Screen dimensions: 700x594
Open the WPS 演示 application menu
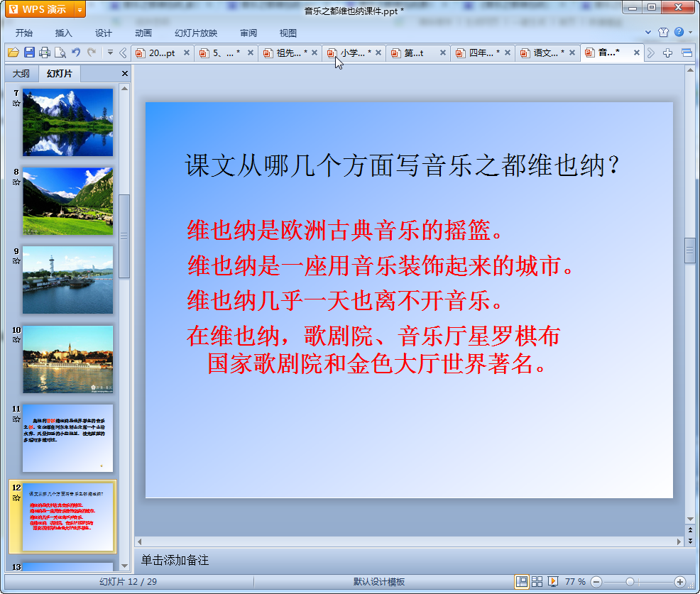coord(40,9)
